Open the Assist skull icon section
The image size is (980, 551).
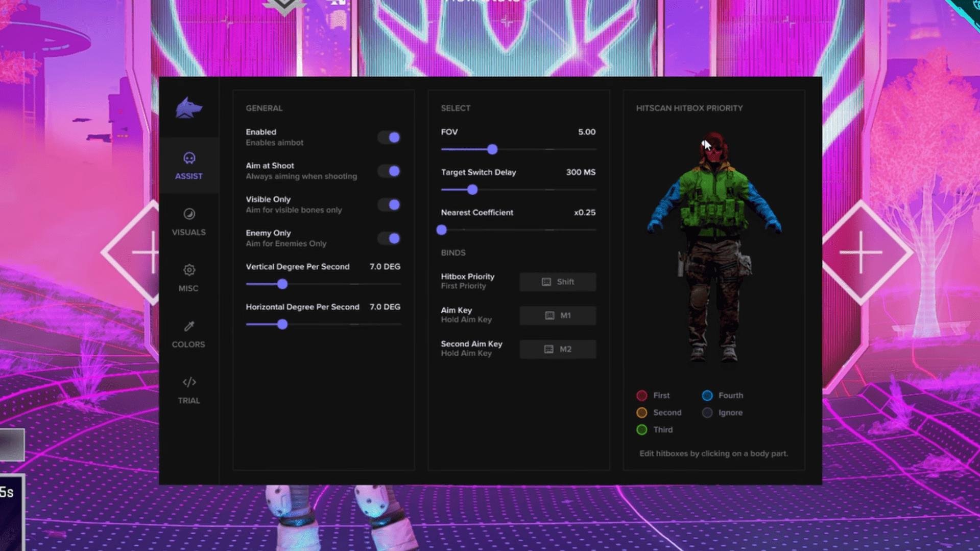(x=189, y=158)
